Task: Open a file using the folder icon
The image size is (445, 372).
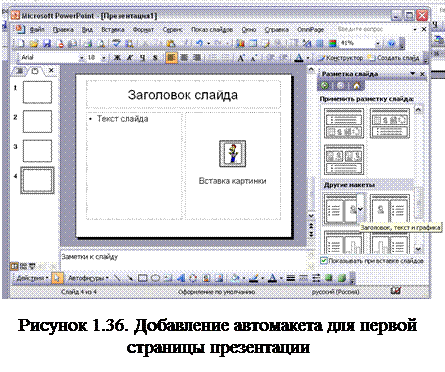Action: pos(34,43)
